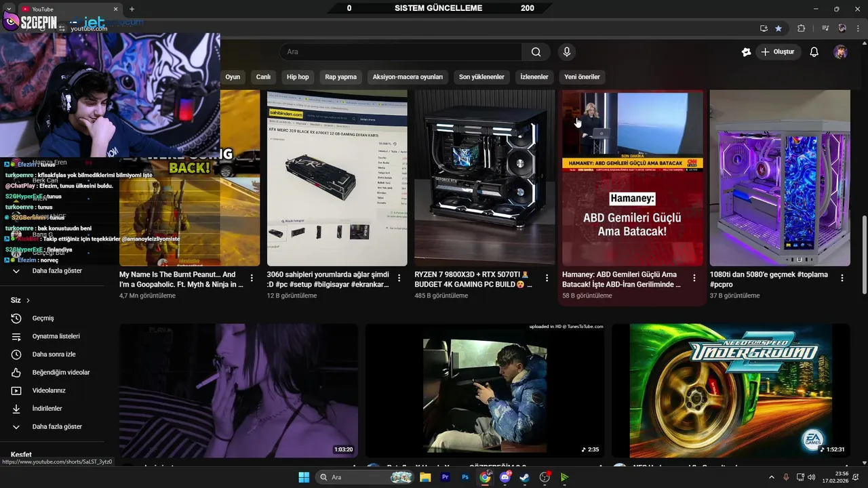Image resolution: width=868 pixels, height=488 pixels.
Task: Open "3060 sahipleri yorumlarda ağlar" title
Action: tap(328, 279)
